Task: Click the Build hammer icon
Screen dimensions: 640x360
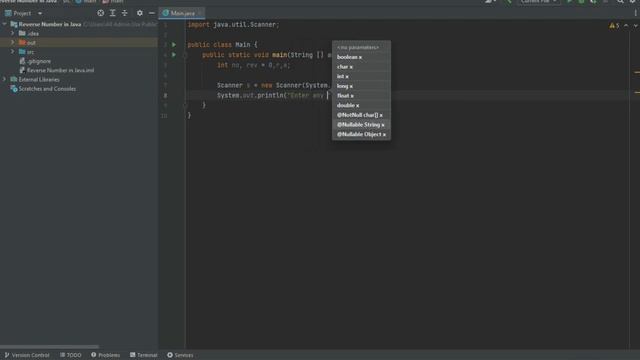Action: (508, 2)
